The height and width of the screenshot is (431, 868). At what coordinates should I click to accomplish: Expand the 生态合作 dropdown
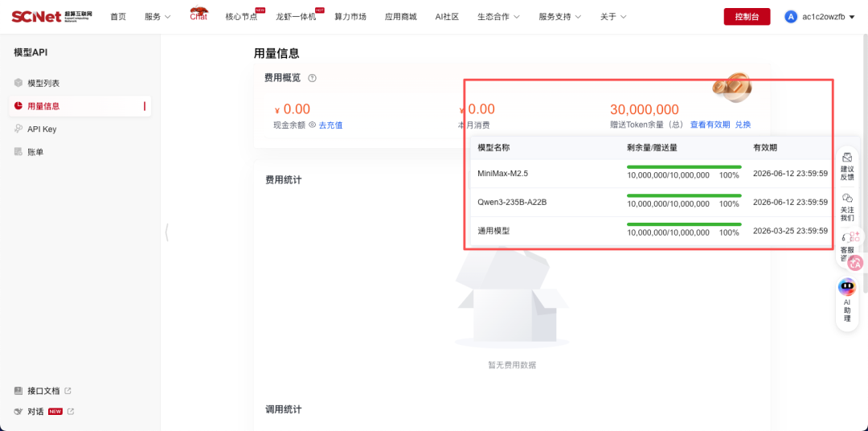point(498,17)
